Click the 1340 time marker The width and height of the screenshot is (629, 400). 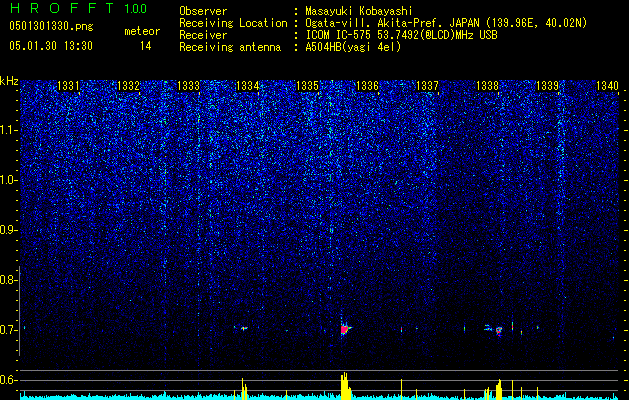click(607, 85)
